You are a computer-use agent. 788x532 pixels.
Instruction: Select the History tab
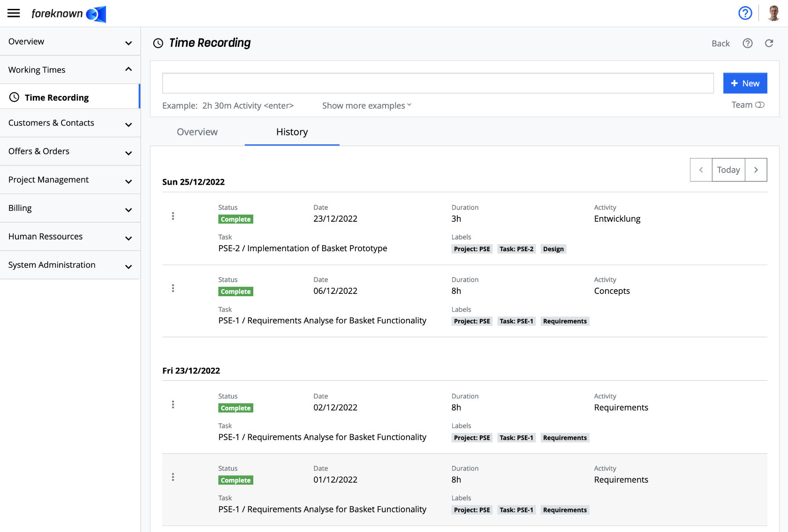tap(292, 132)
